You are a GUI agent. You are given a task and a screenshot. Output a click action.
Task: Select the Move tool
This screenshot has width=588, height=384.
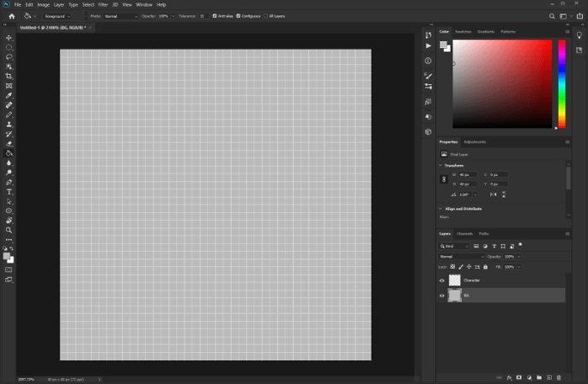point(9,38)
